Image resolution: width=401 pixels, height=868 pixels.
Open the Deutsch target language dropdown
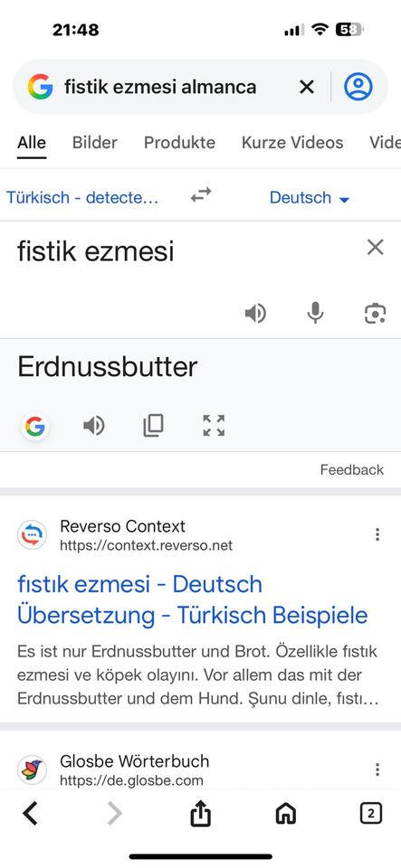point(309,198)
